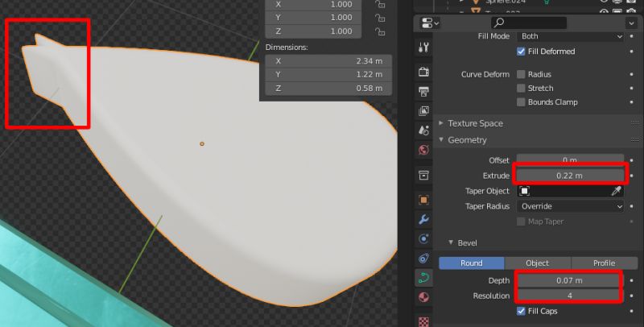Click the bevel Resolution field showing 4

569,296
